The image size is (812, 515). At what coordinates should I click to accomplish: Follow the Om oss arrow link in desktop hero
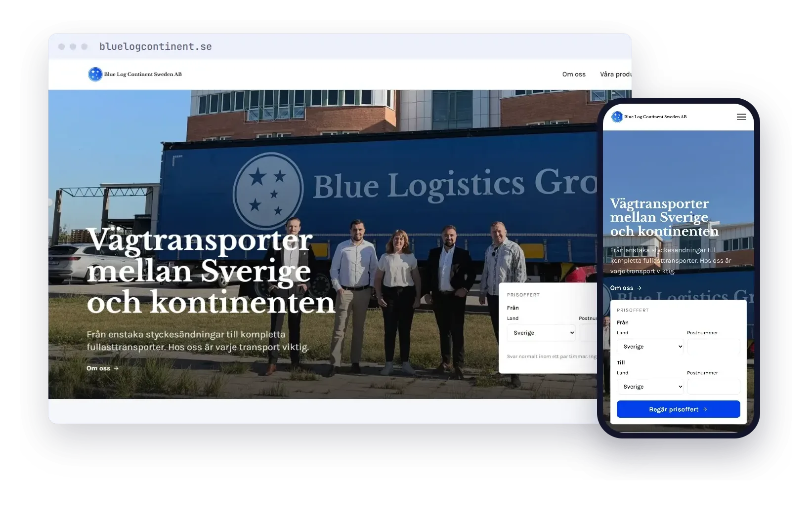102,368
